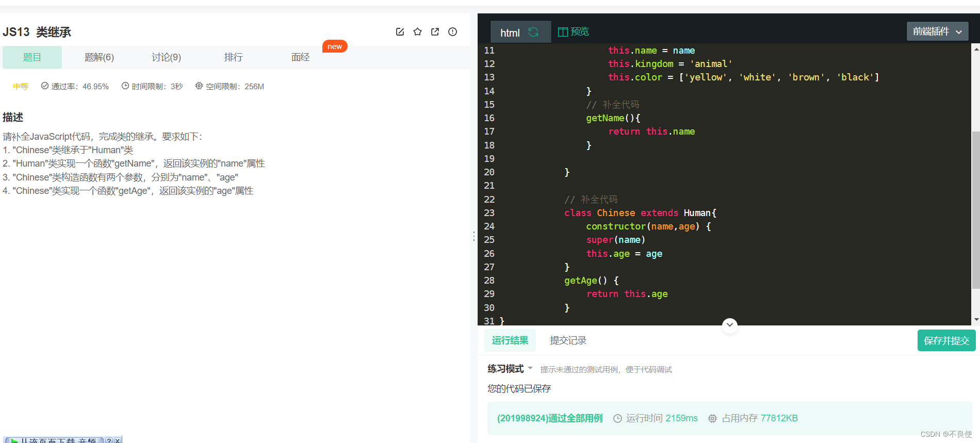Open the 题解(6) tab

point(99,57)
